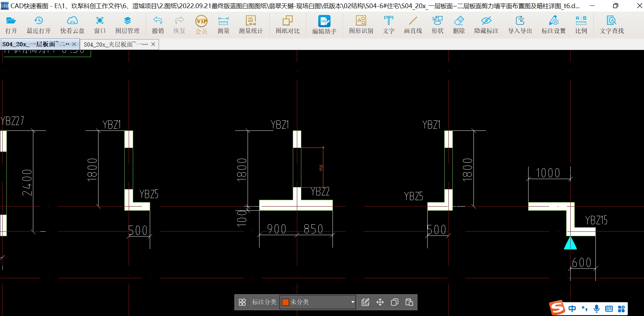This screenshot has height=316, width=644.
Task: Click the 900 dimension text
Action: coord(277,229)
